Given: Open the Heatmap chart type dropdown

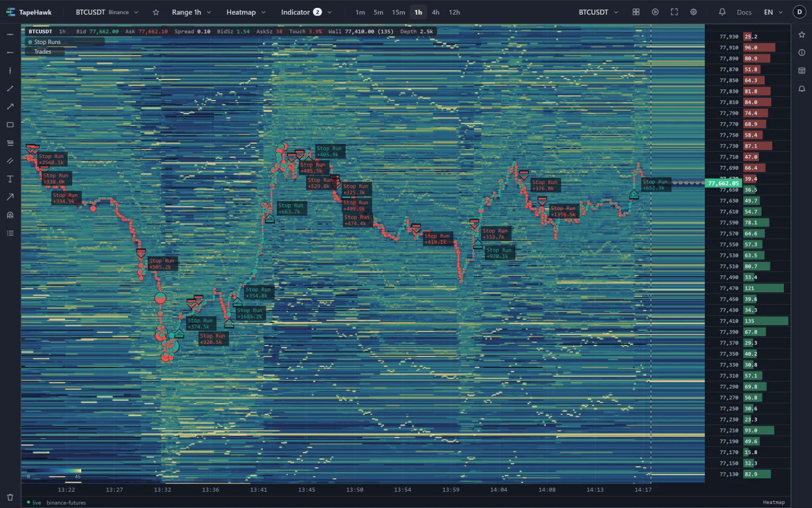Looking at the screenshot, I should pyautogui.click(x=246, y=12).
